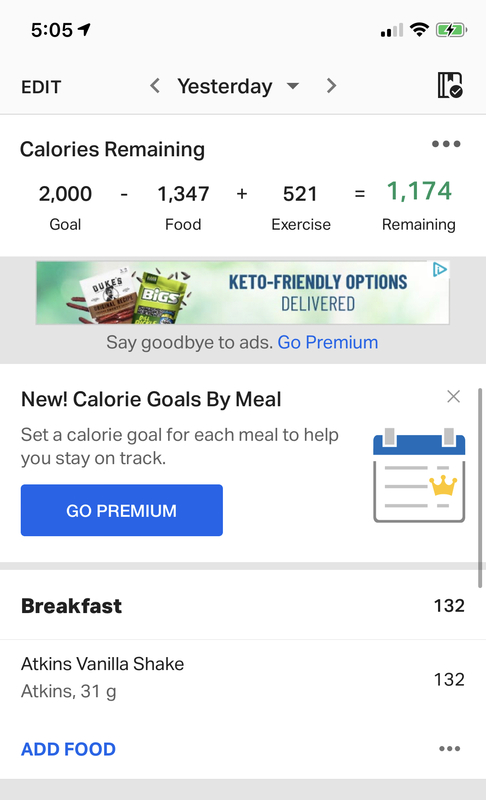Viewport: 486px width, 800px height.
Task: Click the GO PREMIUM button
Action: [122, 510]
